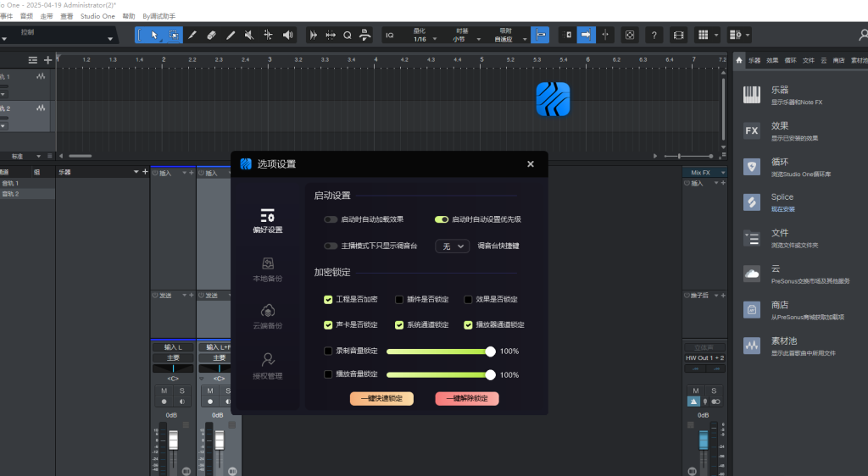The image size is (868, 476).
Task: Click the macro grid icon
Action: point(703,35)
